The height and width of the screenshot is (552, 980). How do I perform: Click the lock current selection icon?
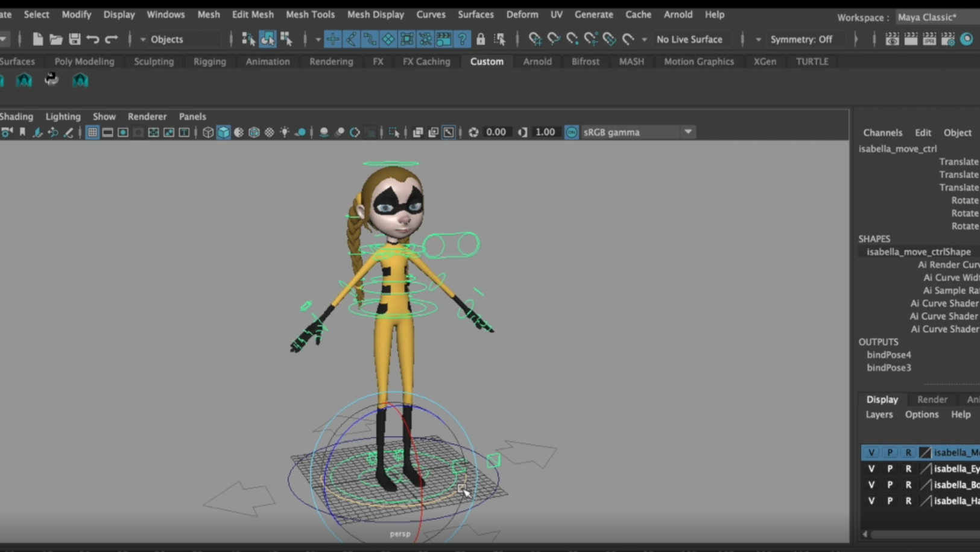click(481, 39)
